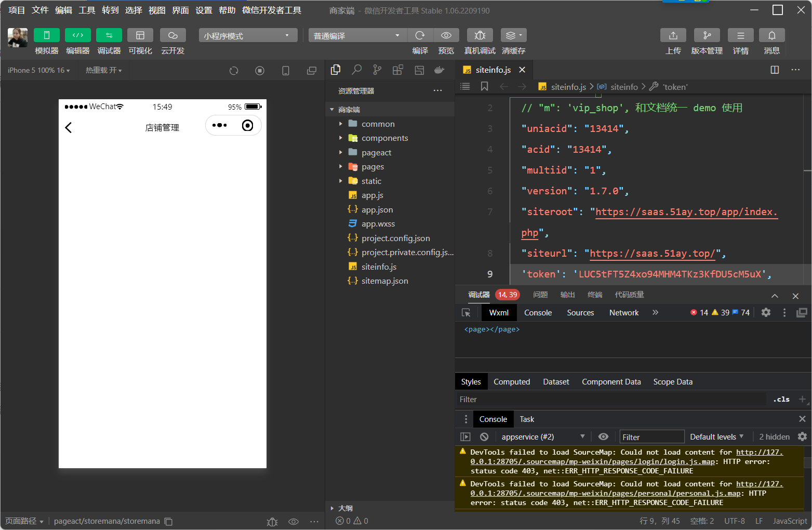Click the back arrow in simulator
Viewport: 812px width, 530px height.
click(x=69, y=128)
